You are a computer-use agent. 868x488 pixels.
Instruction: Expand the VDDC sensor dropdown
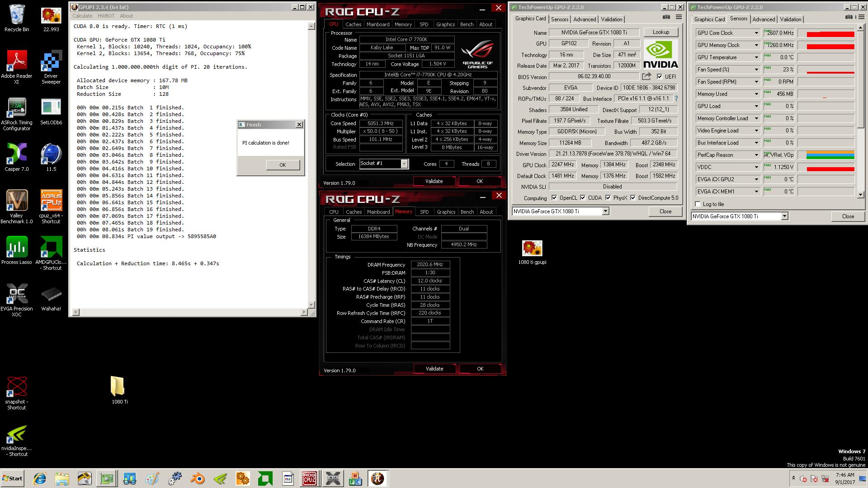pyautogui.click(x=756, y=167)
